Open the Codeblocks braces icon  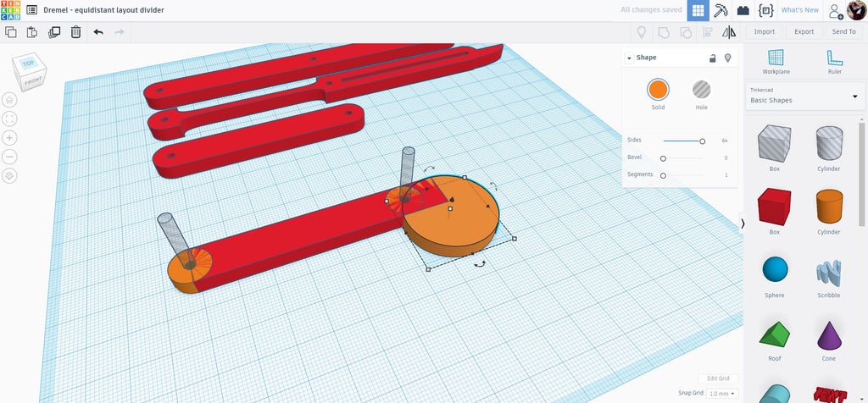coord(765,10)
